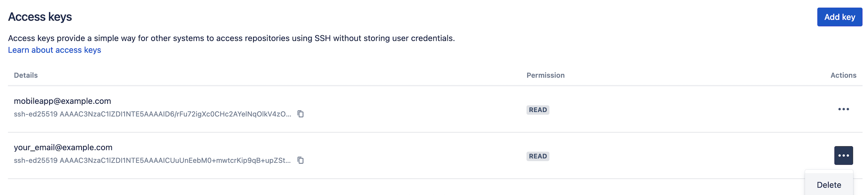Click the READ badge for your_email@example.com
The width and height of the screenshot is (868, 195).
coord(538,156)
